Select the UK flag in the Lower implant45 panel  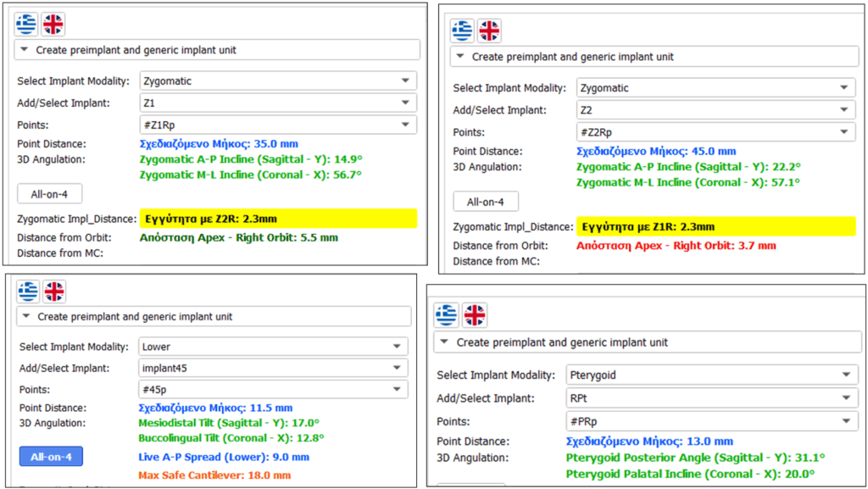[x=54, y=291]
